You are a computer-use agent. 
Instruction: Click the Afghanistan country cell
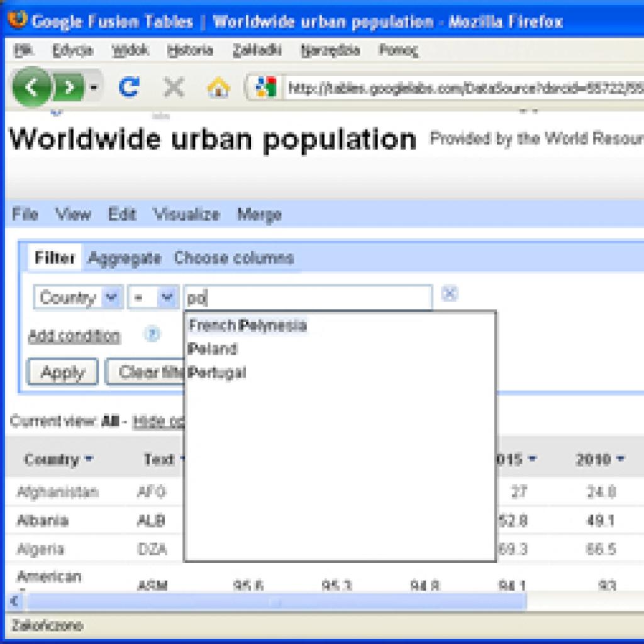[x=57, y=492]
